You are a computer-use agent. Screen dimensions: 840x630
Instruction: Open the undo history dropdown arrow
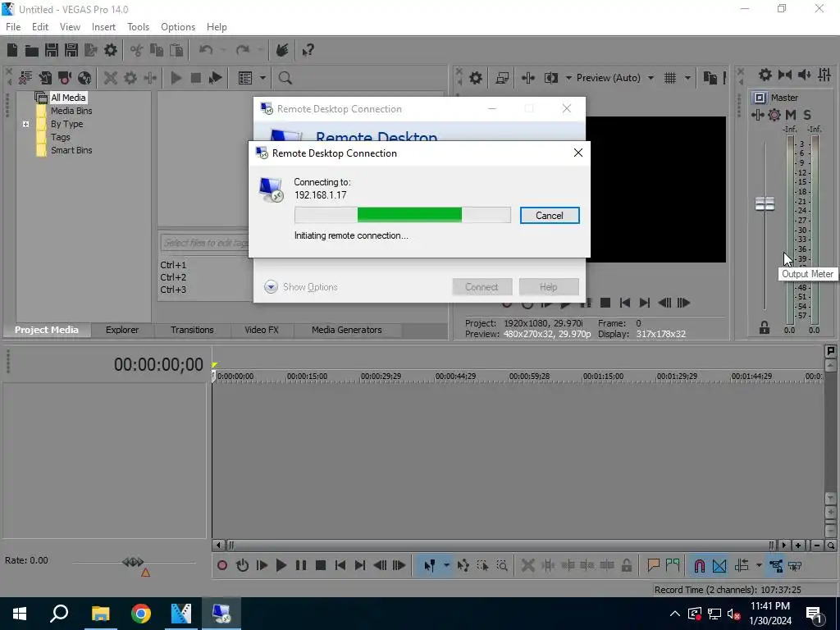click(x=223, y=50)
